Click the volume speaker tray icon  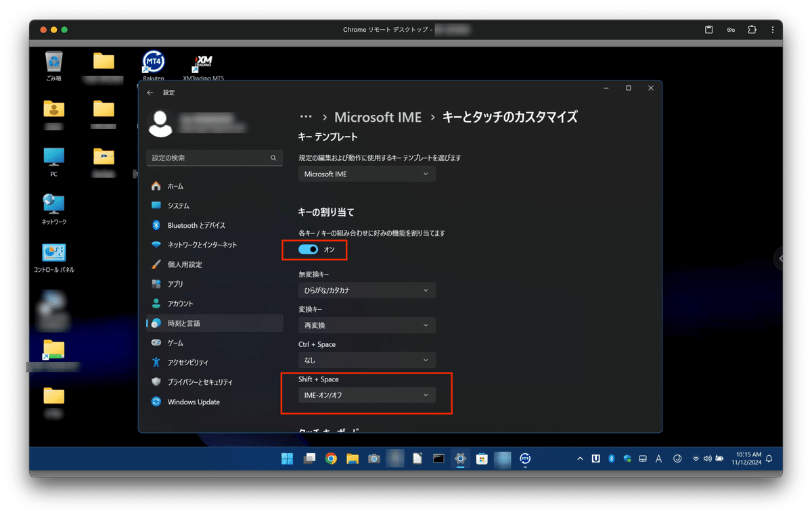click(708, 459)
